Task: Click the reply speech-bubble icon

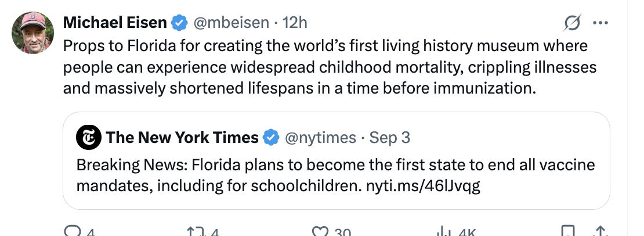Action: (72, 231)
